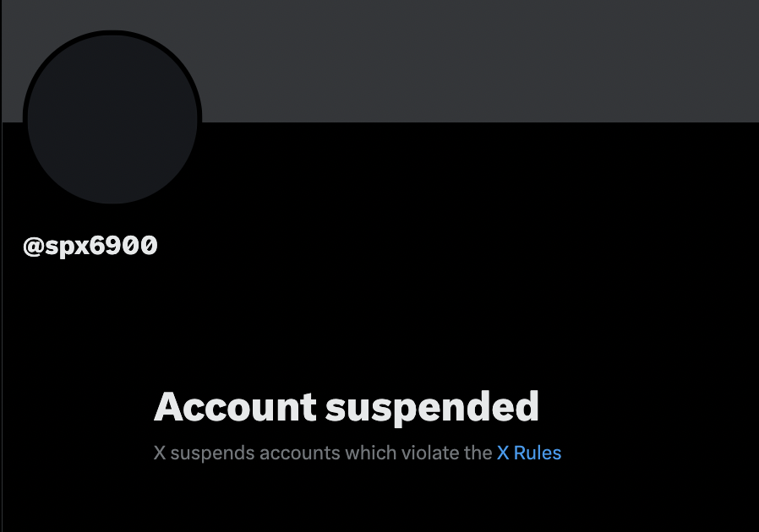Click the word "suspends" in the description
The width and height of the screenshot is (759, 532).
212,453
